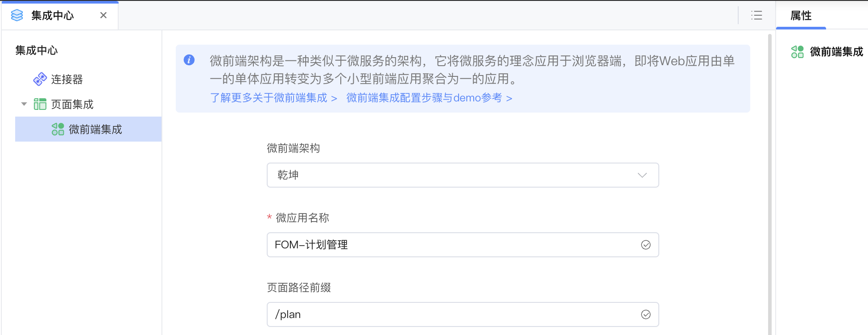The height and width of the screenshot is (335, 868).
Task: Click the stacked layers icon in 集成中心 tab
Action: pos(17,16)
